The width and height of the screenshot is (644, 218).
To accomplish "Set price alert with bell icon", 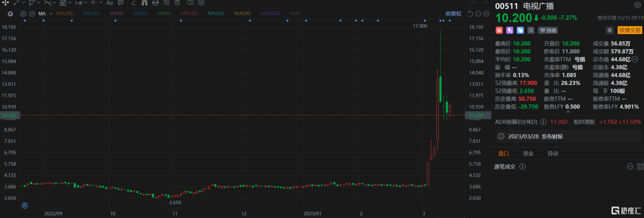I will [610, 30].
